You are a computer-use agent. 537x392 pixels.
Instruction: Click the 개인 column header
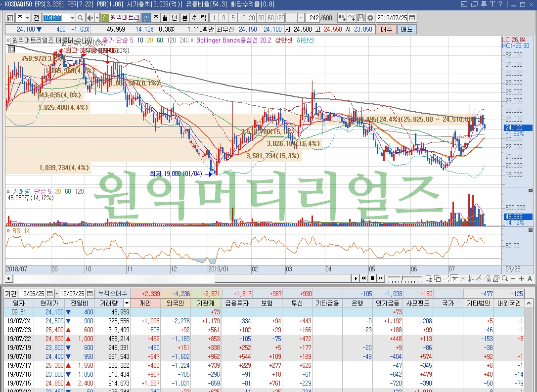[145, 303]
